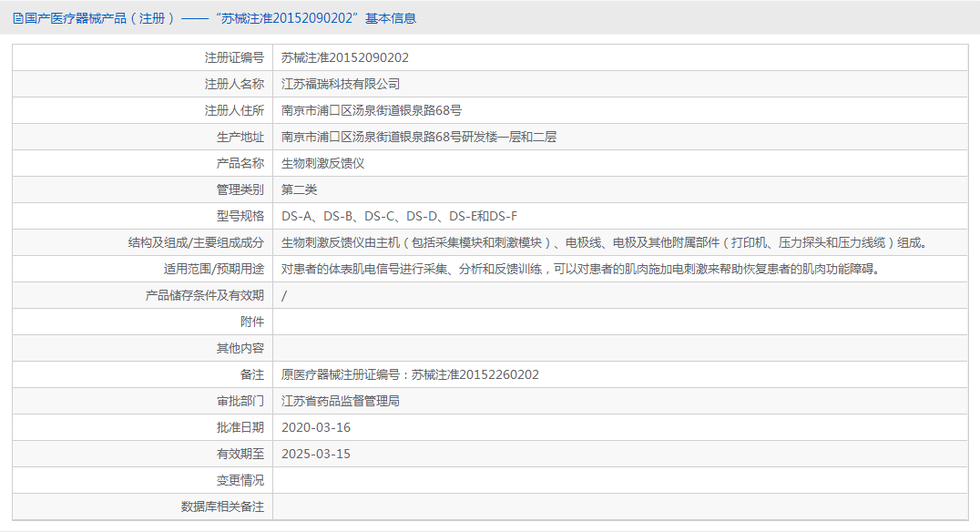Select the remark starting 原医疗器械注册证编号
Image resolution: width=980 pixels, height=532 pixels.
click(410, 374)
